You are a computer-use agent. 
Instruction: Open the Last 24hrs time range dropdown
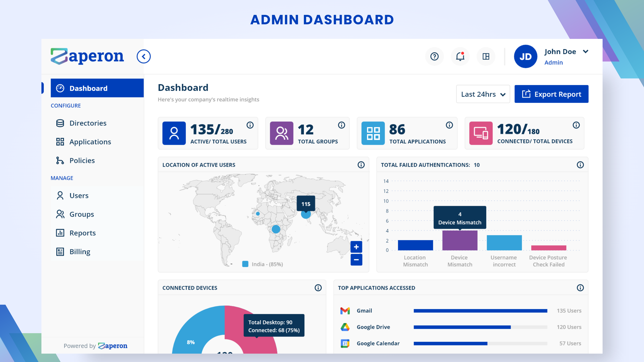483,94
